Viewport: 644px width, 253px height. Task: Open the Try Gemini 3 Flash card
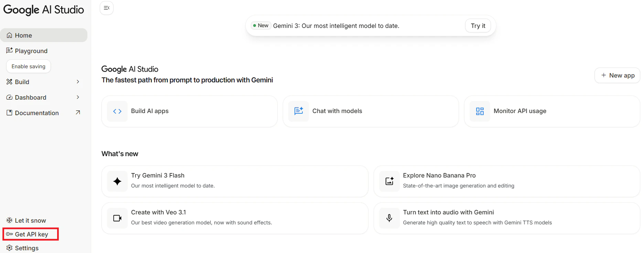coord(235,181)
